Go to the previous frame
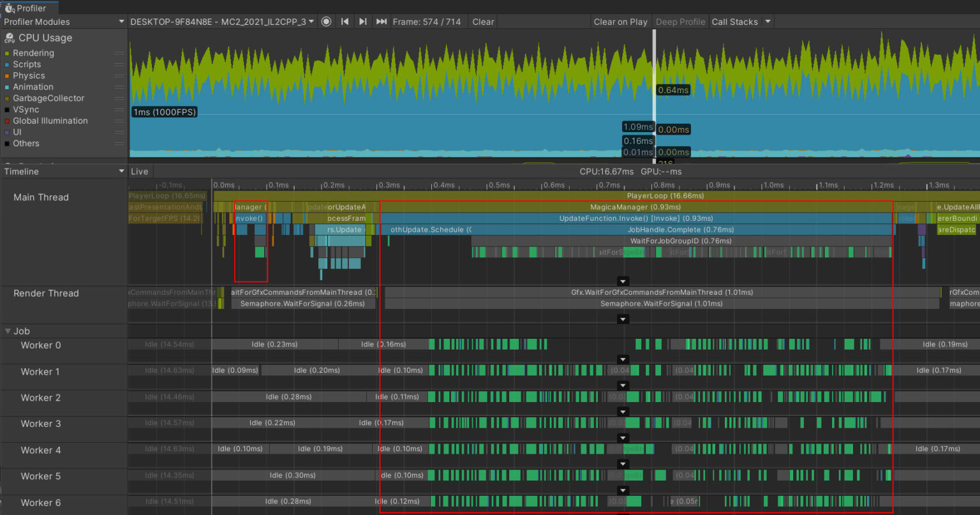 tap(345, 22)
